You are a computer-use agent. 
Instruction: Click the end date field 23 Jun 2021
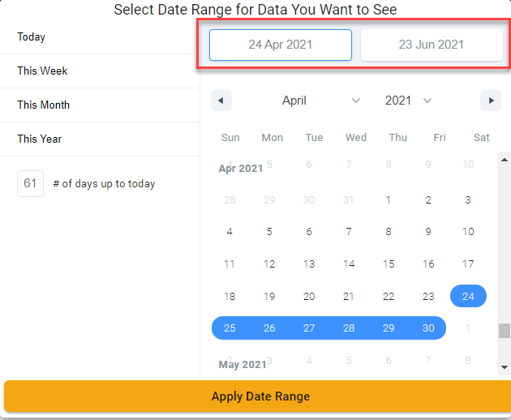pos(432,45)
